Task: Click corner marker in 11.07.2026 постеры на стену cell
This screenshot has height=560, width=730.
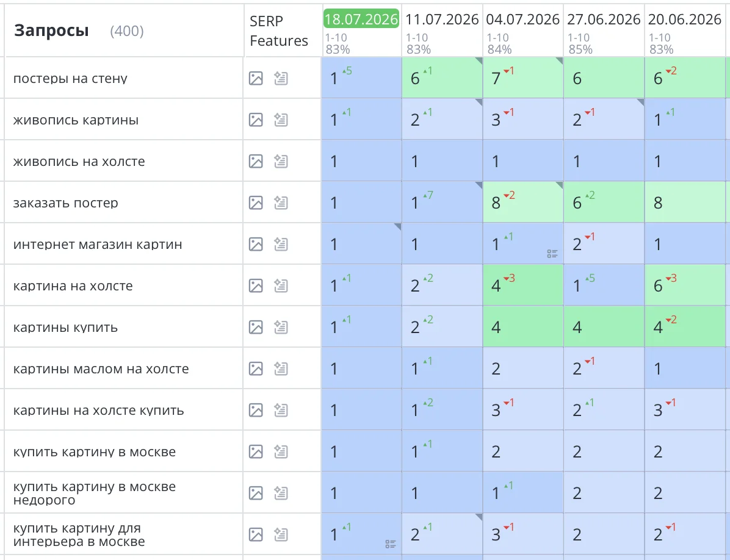Action: (x=479, y=61)
